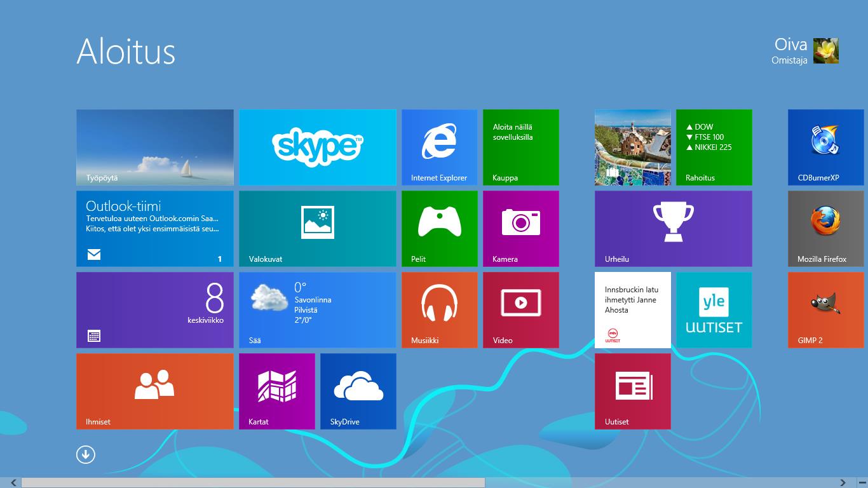
Task: Open the Urheilu sports tile
Action: click(674, 229)
